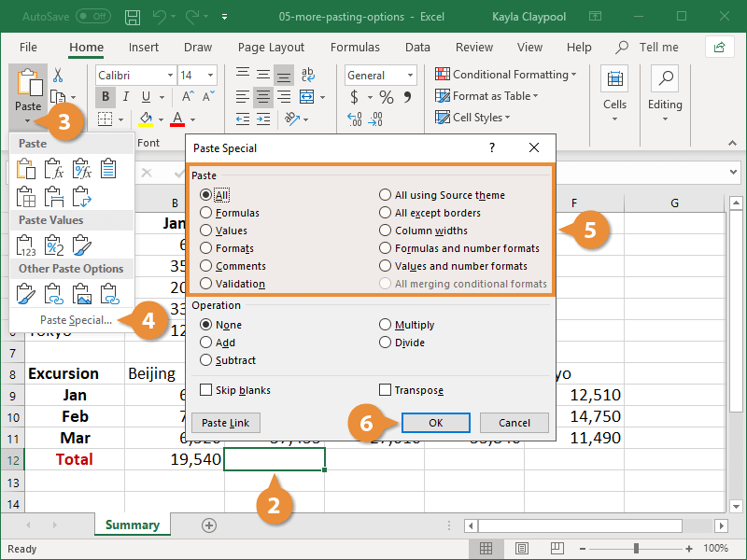Choose the Paste Link icon under Other Paste Options
This screenshot has width=747, height=560.
53,293
